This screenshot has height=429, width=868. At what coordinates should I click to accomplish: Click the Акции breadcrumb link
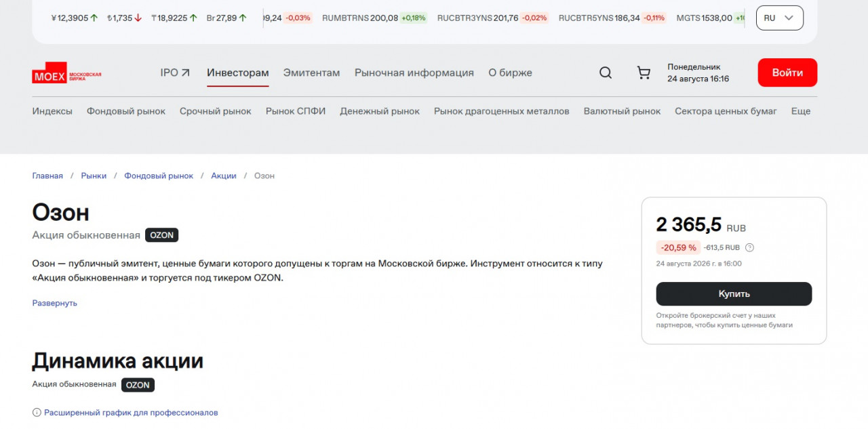[x=224, y=176]
